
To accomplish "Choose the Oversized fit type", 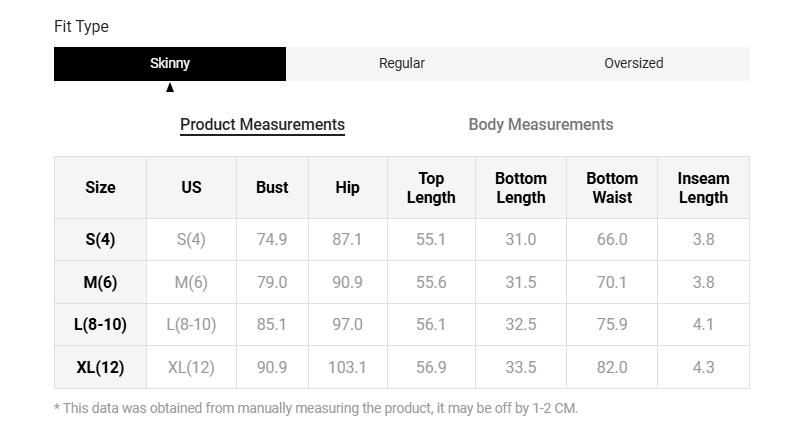I will pos(633,63).
